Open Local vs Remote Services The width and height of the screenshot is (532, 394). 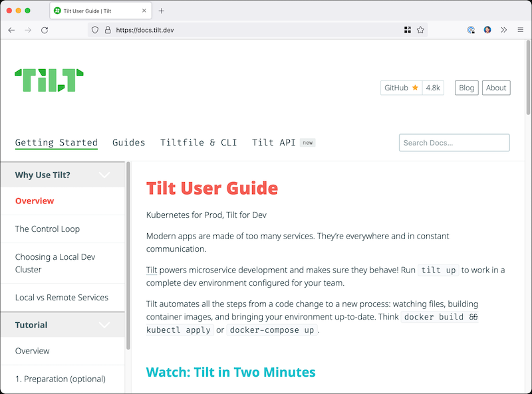pyautogui.click(x=62, y=298)
